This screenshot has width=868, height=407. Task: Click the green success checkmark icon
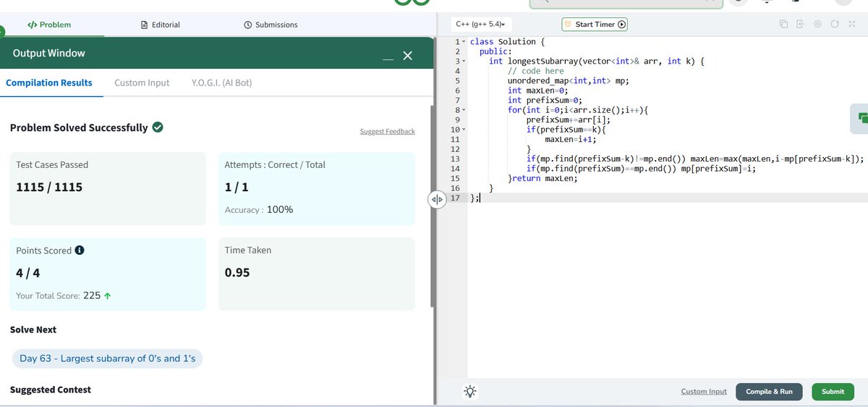[158, 127]
